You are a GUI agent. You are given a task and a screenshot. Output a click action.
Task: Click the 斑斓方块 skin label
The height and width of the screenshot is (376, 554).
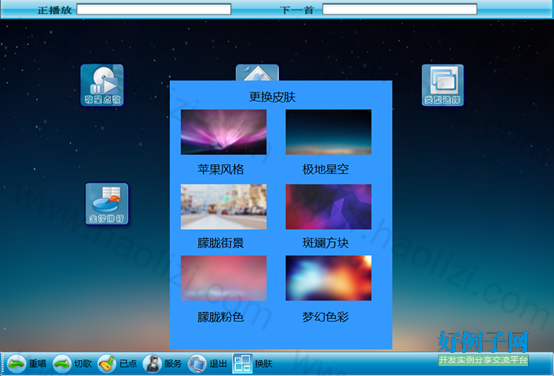pyautogui.click(x=325, y=243)
